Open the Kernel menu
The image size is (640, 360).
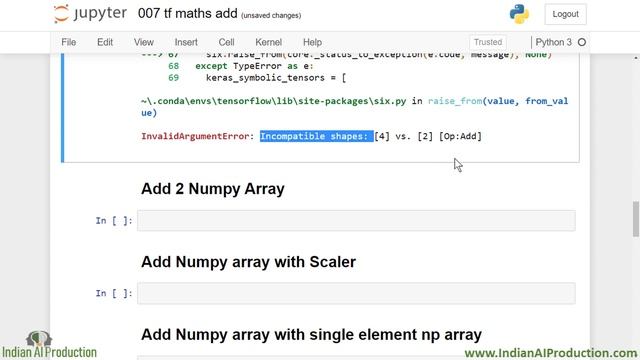(269, 42)
